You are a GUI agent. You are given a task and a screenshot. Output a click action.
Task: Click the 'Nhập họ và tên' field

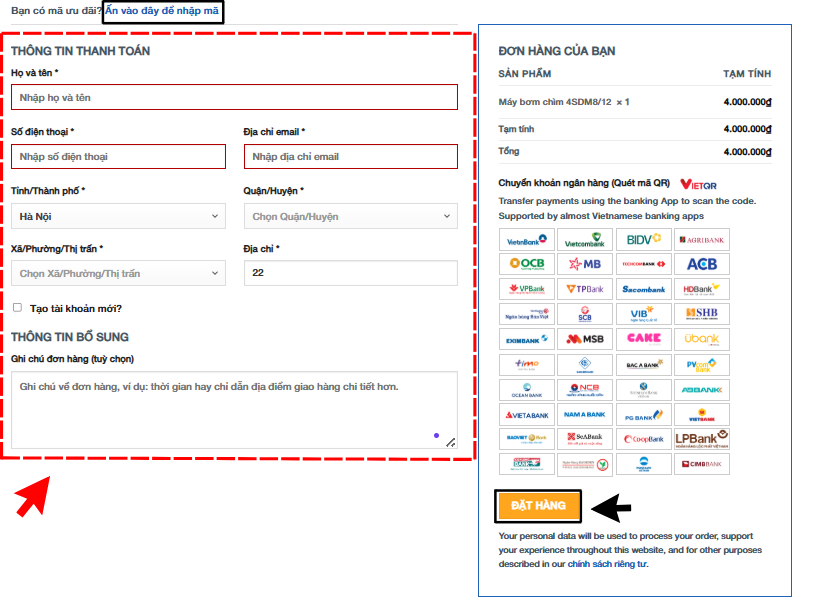(x=234, y=98)
